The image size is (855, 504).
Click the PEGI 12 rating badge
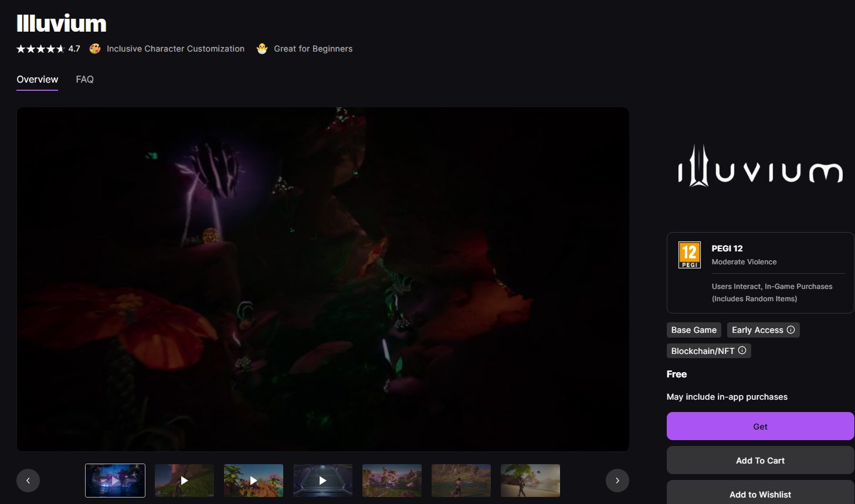690,255
